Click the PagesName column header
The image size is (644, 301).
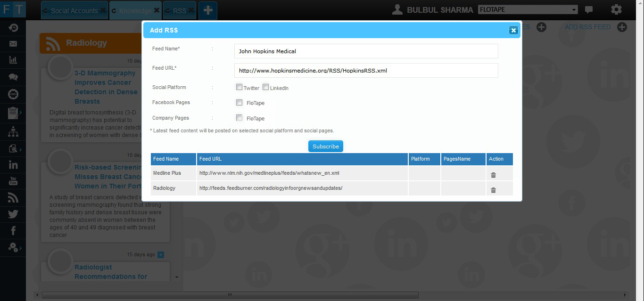click(463, 159)
